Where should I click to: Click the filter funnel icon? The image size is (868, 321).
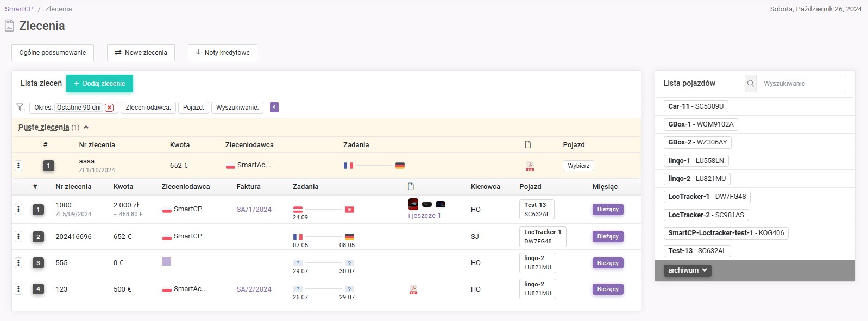20,107
